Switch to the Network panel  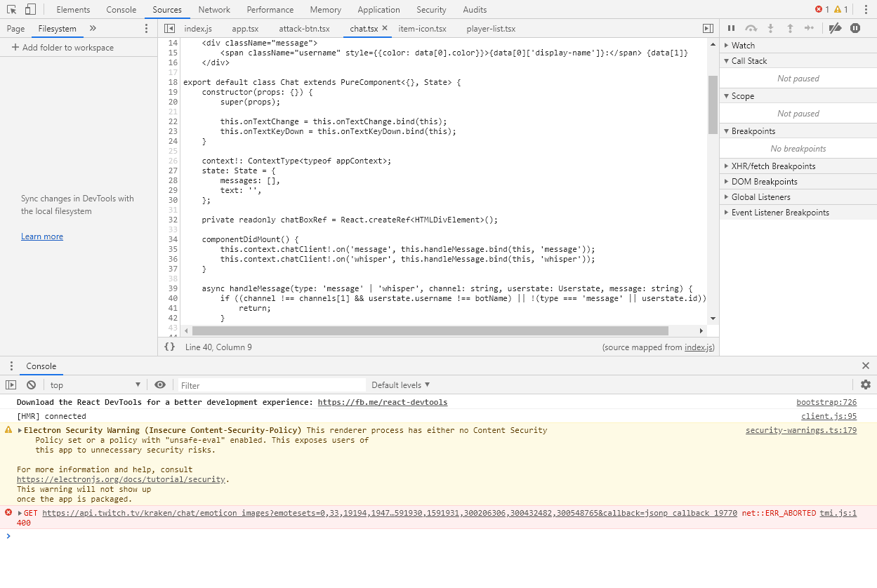coord(214,9)
